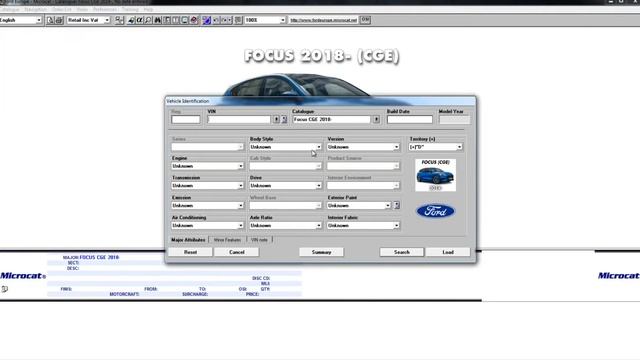Click into the VIN input field
Viewport: 640px width, 360px height.
(x=239, y=119)
